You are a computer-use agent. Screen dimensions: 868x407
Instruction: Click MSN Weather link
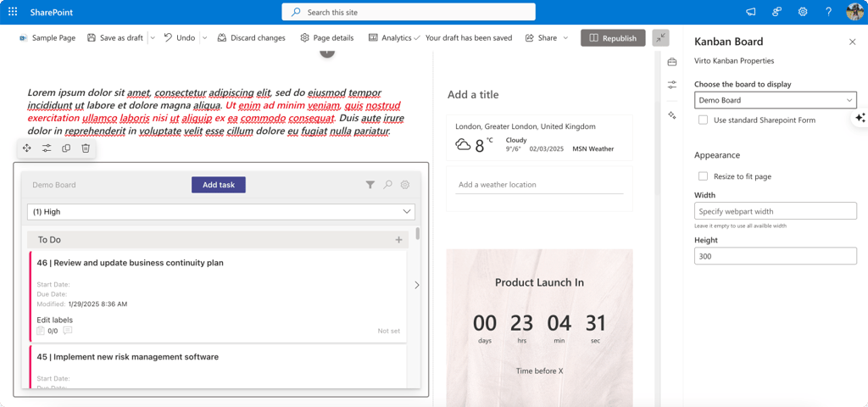pyautogui.click(x=593, y=149)
